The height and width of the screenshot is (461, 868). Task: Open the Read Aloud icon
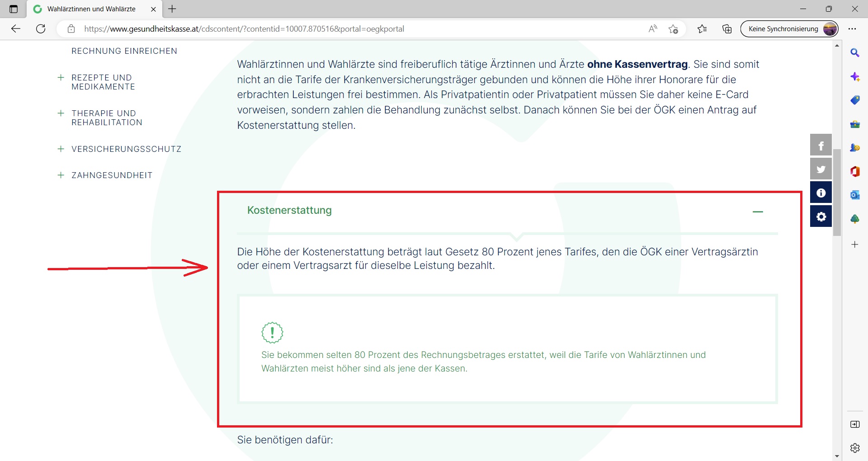(x=652, y=29)
